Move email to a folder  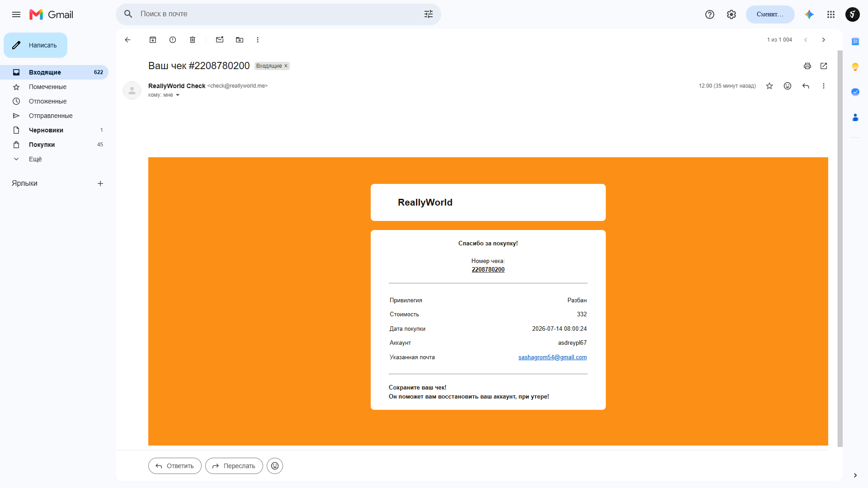[240, 40]
